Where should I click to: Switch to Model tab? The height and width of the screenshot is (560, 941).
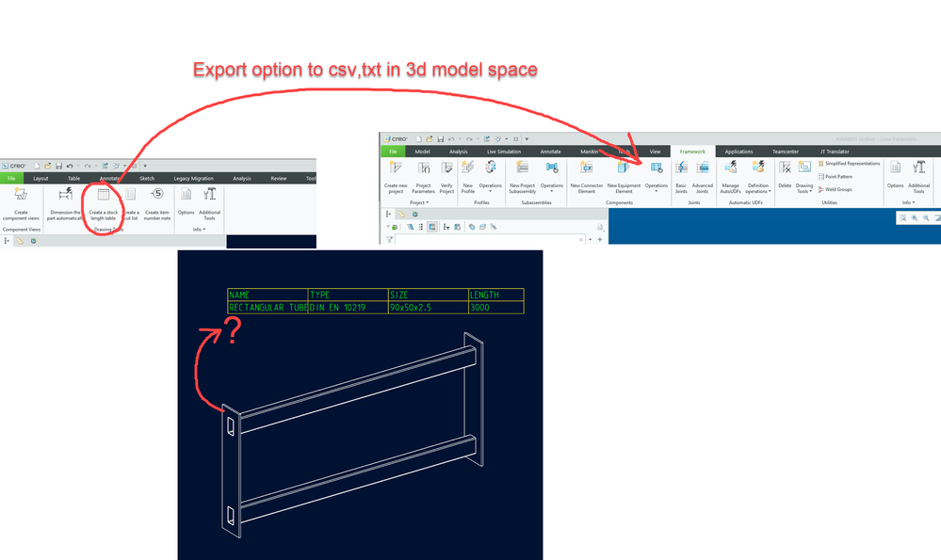click(x=422, y=152)
